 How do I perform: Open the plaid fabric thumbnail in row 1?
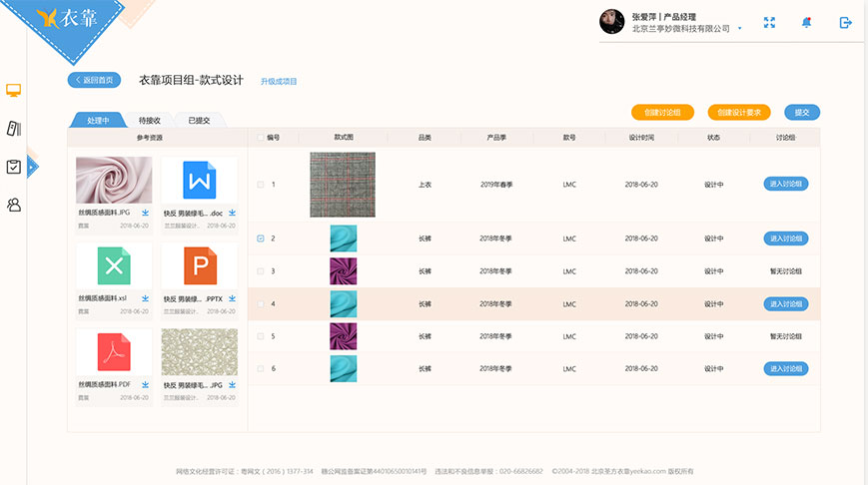343,184
